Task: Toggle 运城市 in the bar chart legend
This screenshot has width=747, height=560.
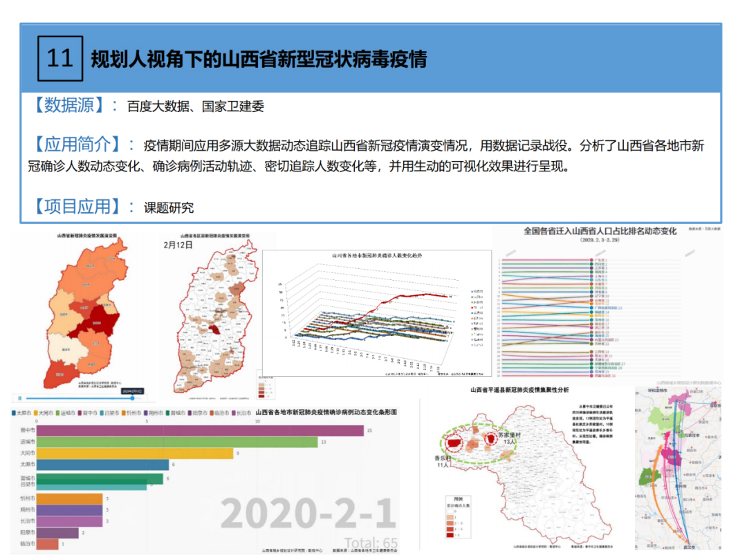Action: click(68, 413)
